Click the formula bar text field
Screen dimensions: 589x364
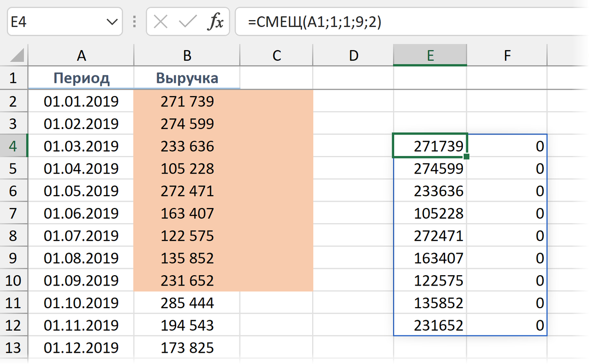(407, 22)
